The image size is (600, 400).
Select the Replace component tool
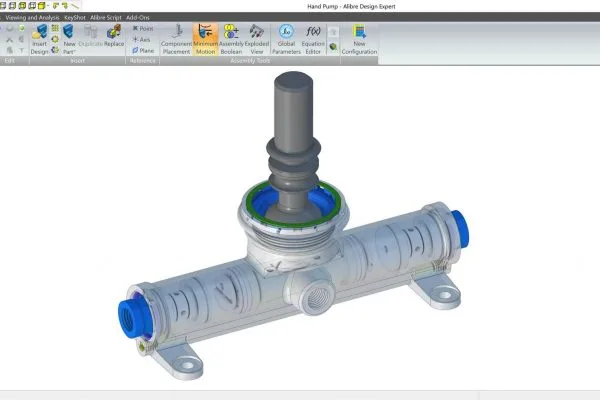click(x=114, y=36)
